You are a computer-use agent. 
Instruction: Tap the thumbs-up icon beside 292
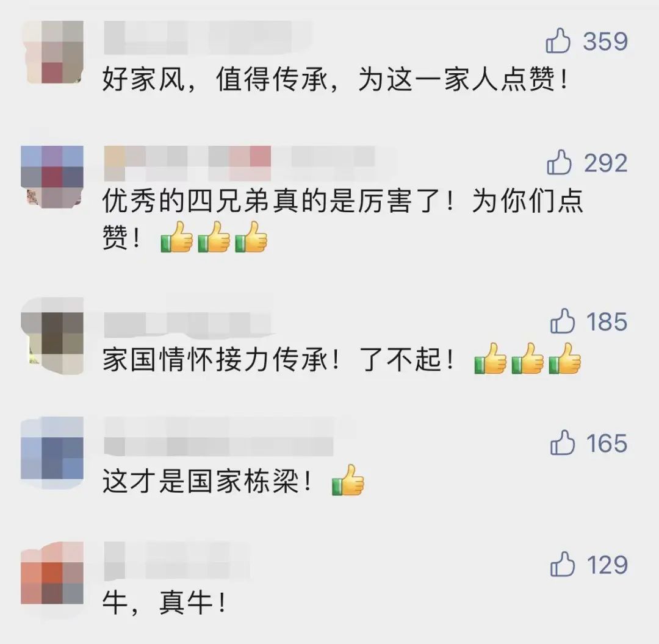558,162
